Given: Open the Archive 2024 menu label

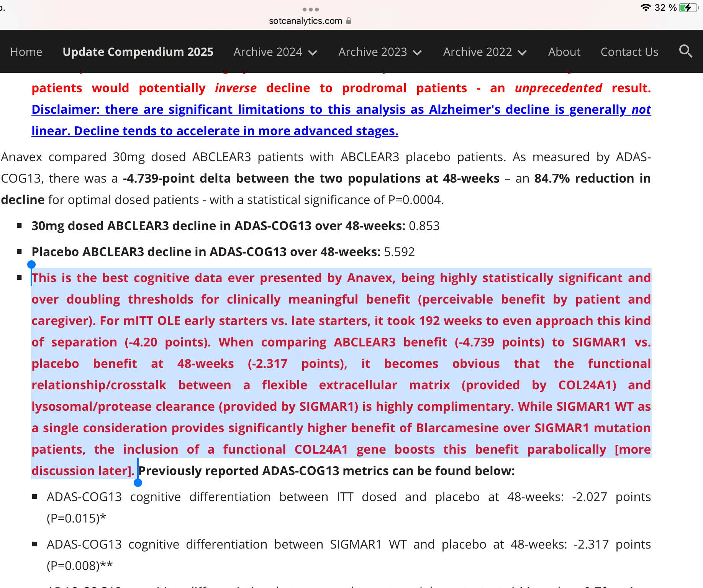Looking at the screenshot, I should coord(268,52).
